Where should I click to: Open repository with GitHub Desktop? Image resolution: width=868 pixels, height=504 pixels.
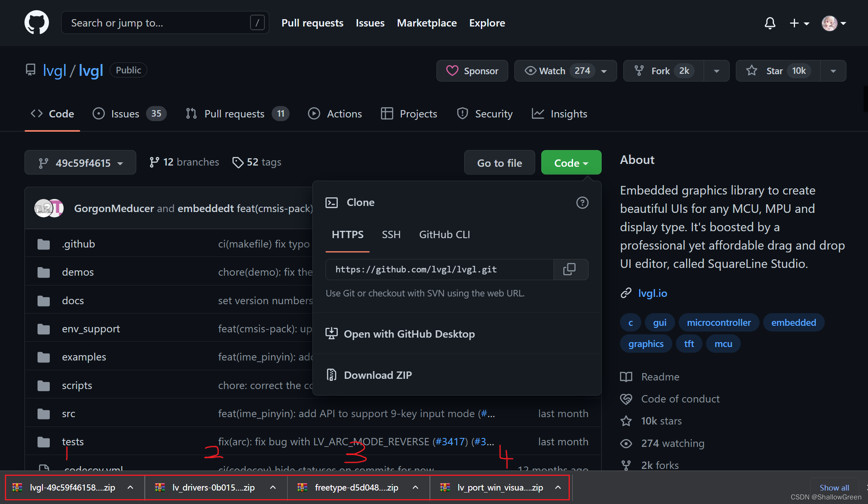410,334
